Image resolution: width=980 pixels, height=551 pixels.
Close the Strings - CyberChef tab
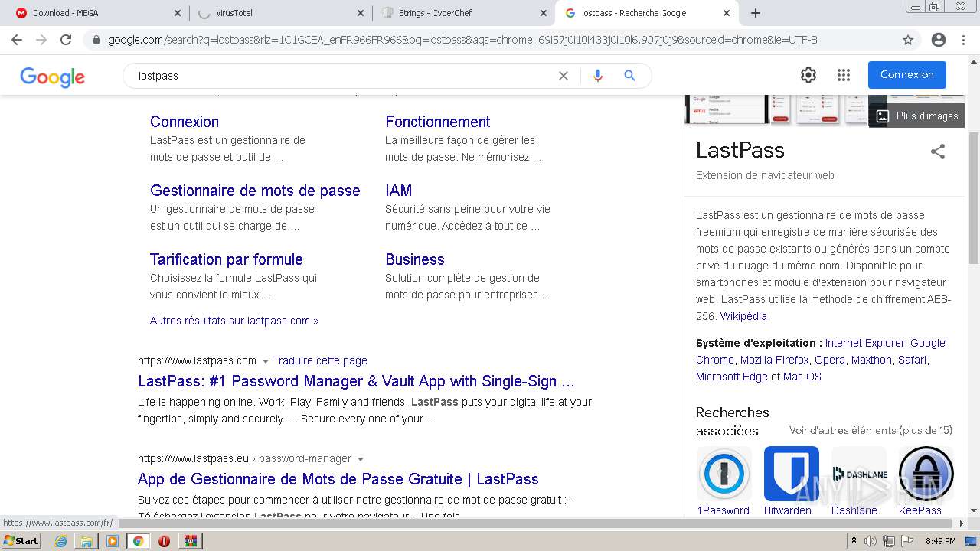tap(544, 13)
